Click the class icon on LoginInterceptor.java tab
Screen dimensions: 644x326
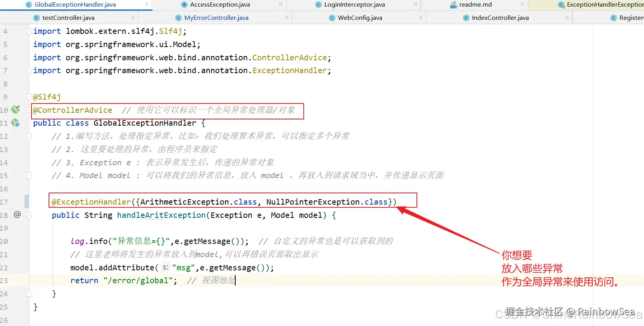tap(318, 5)
